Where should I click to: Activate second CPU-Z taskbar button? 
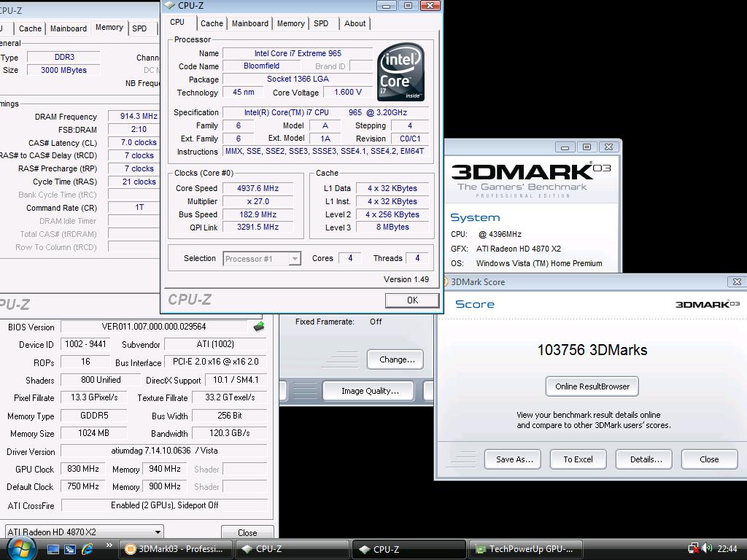click(x=409, y=549)
